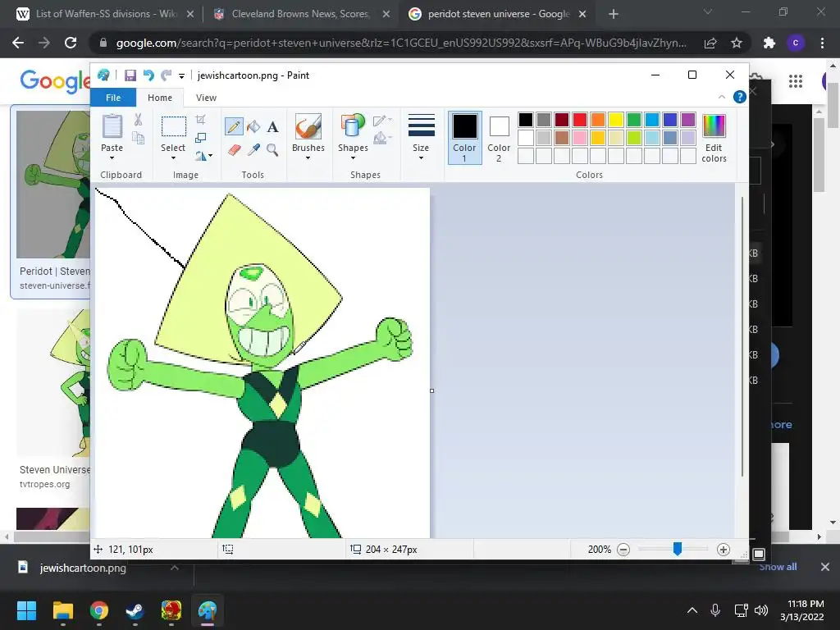Pick the yellow color swatch

click(x=615, y=120)
